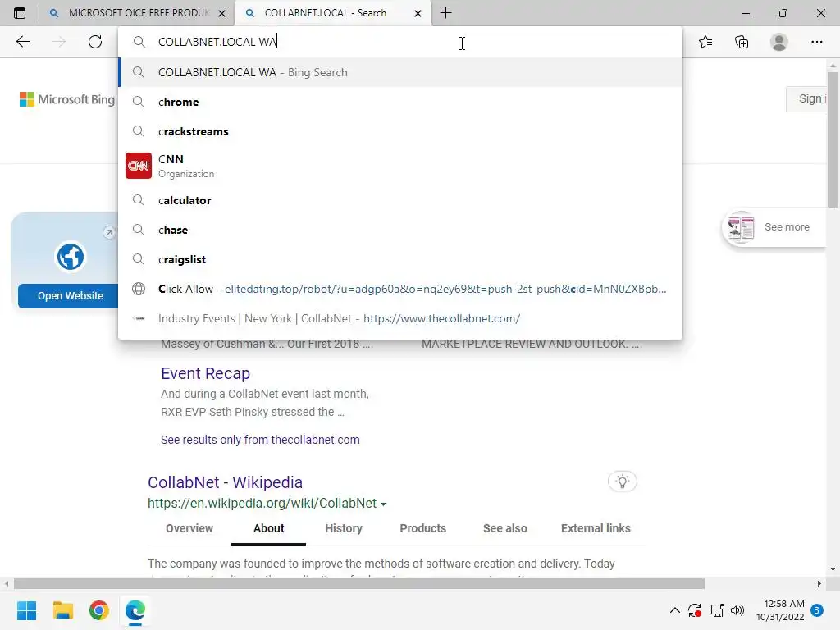Switch to the See also tab

pyautogui.click(x=504, y=528)
